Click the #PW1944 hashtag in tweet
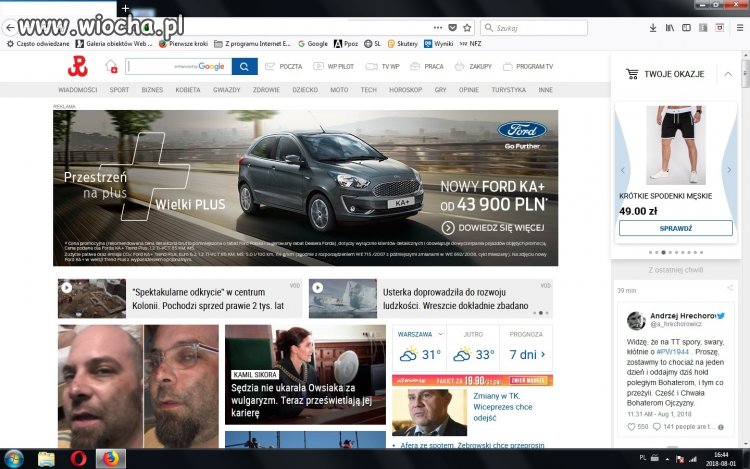This screenshot has height=469, width=750. pyautogui.click(x=673, y=352)
